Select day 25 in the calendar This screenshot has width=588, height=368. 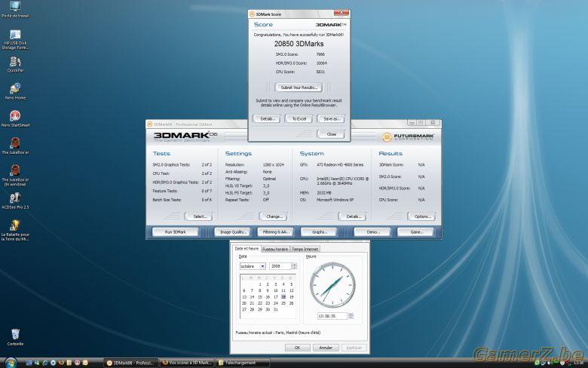(x=283, y=303)
